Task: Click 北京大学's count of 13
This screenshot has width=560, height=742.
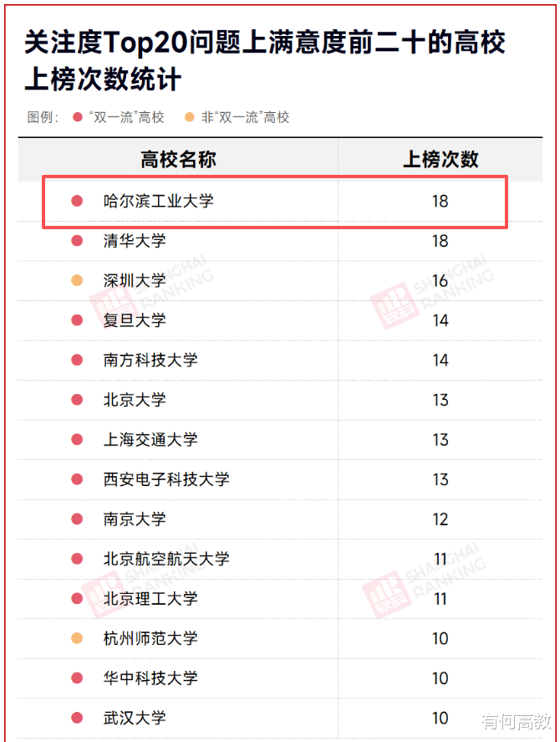Action: tap(440, 400)
